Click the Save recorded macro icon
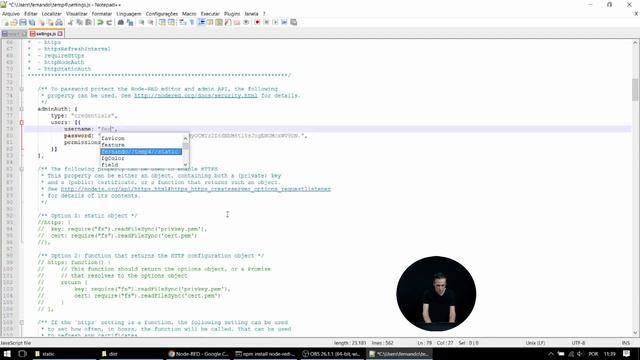Image resolution: width=640 pixels, height=360 pixels. pyautogui.click(x=293, y=22)
